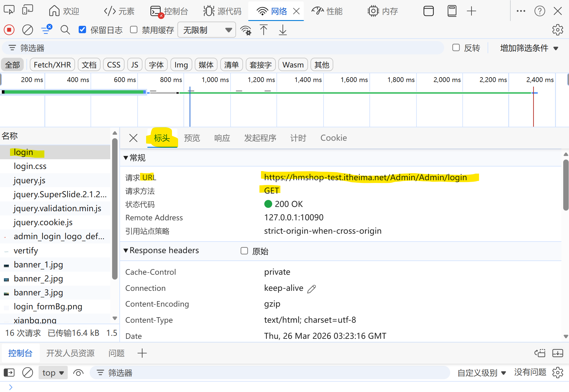Viewport: 569px width, 392px height.
Task: Collapse the Response headers section
Action: point(161,250)
